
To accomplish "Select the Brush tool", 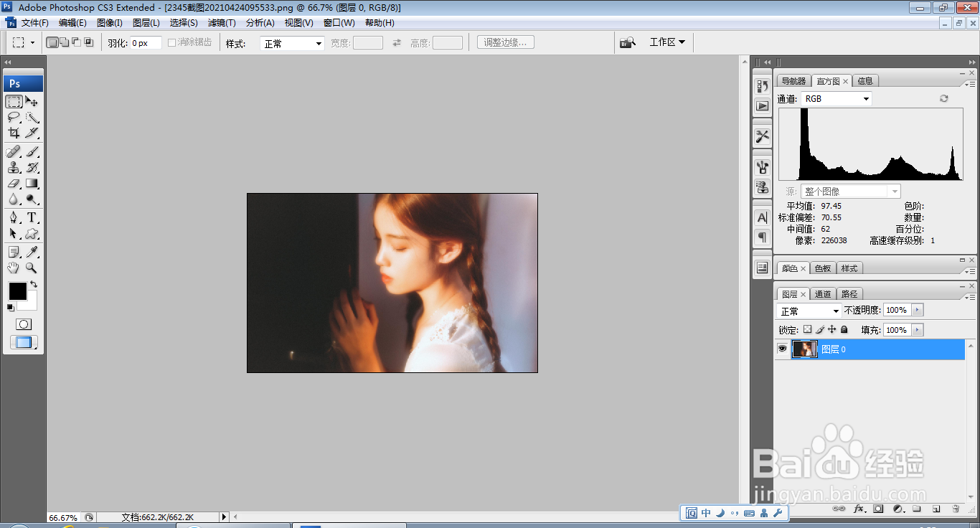I will tap(32, 151).
